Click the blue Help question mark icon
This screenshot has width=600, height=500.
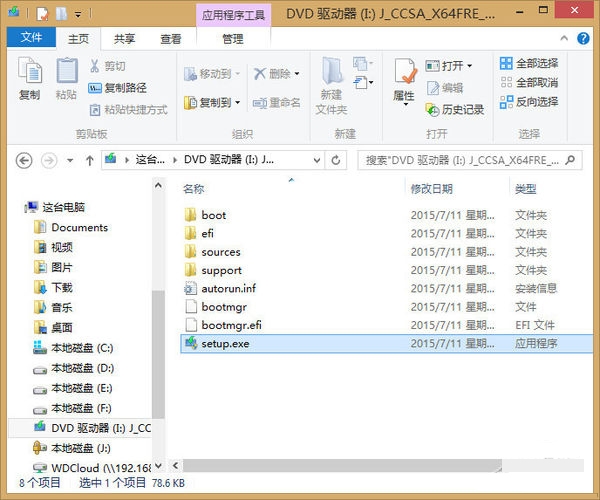pyautogui.click(x=583, y=38)
